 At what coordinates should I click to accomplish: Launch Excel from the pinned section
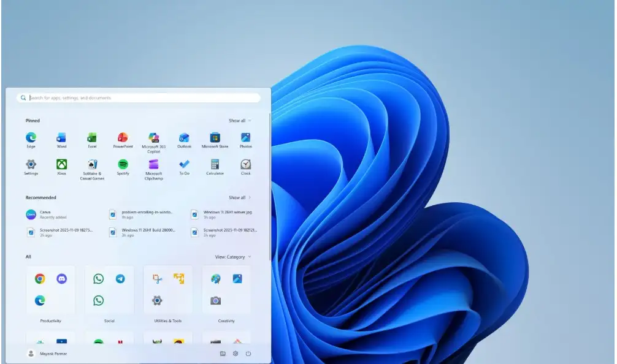pyautogui.click(x=93, y=137)
